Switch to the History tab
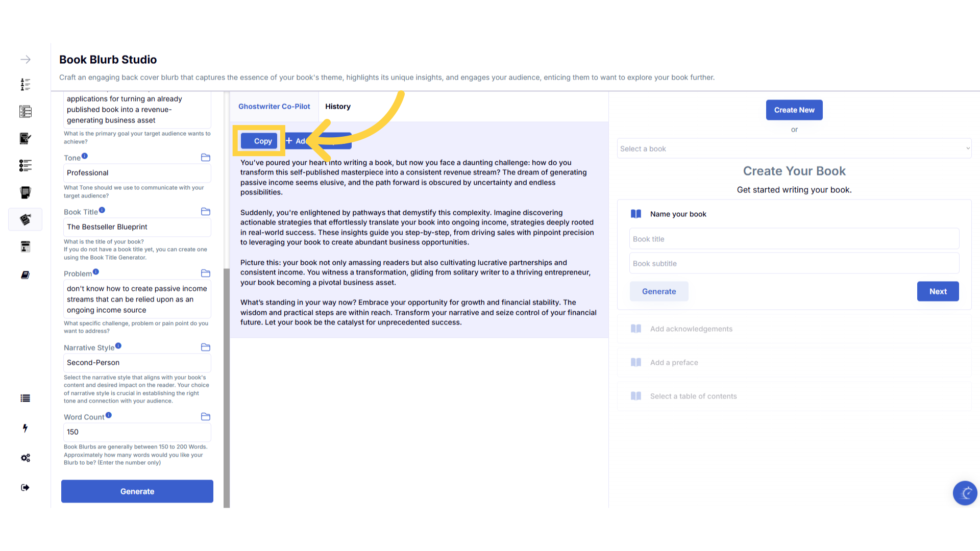Viewport: 980px width, 551px height. 338,107
